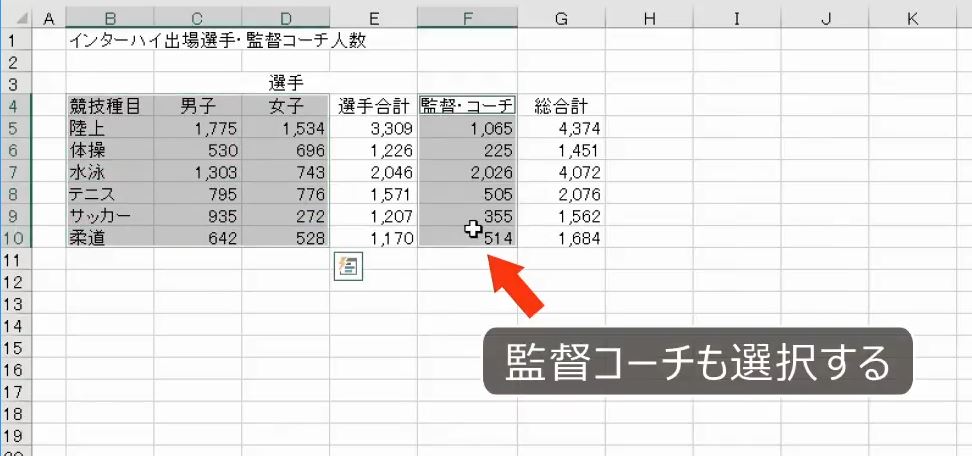The height and width of the screenshot is (456, 972).
Task: Click the 総合計 header cell
Action: [562, 106]
